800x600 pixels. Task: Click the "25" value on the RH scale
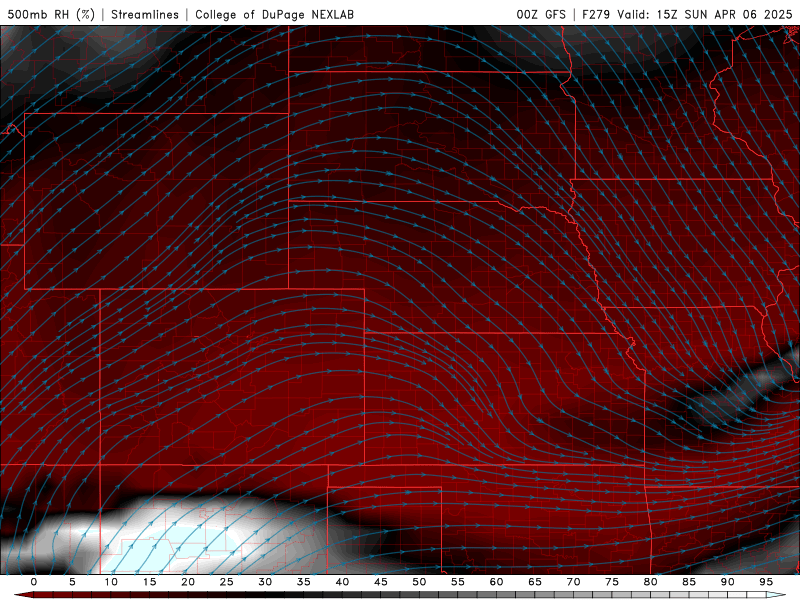[x=226, y=582]
